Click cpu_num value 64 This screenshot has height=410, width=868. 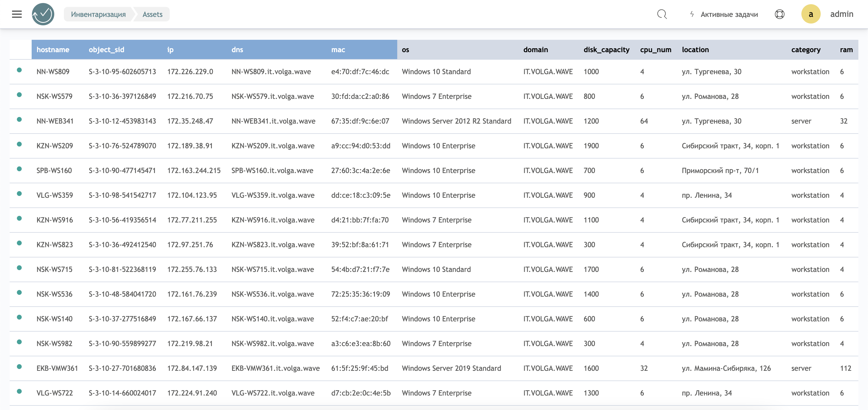[x=644, y=121]
